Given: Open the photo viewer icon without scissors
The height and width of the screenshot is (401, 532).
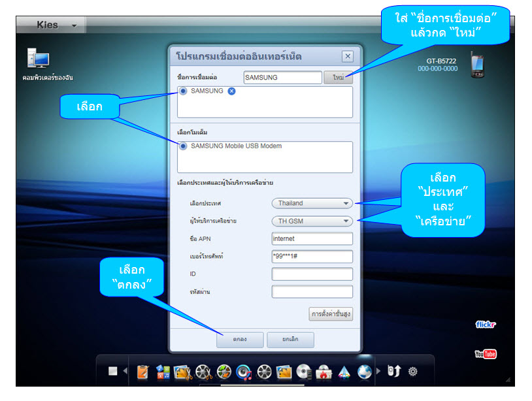Looking at the screenshot, I should [x=284, y=372].
